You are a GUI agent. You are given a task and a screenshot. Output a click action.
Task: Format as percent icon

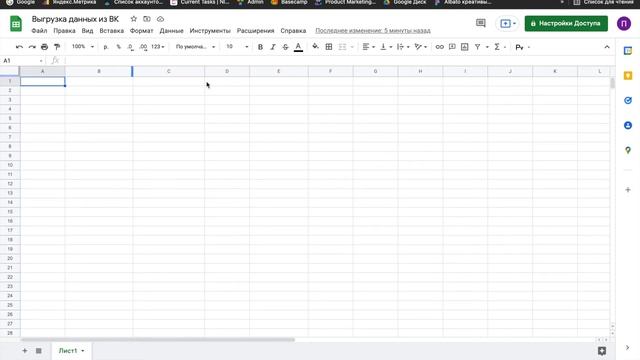(118, 47)
